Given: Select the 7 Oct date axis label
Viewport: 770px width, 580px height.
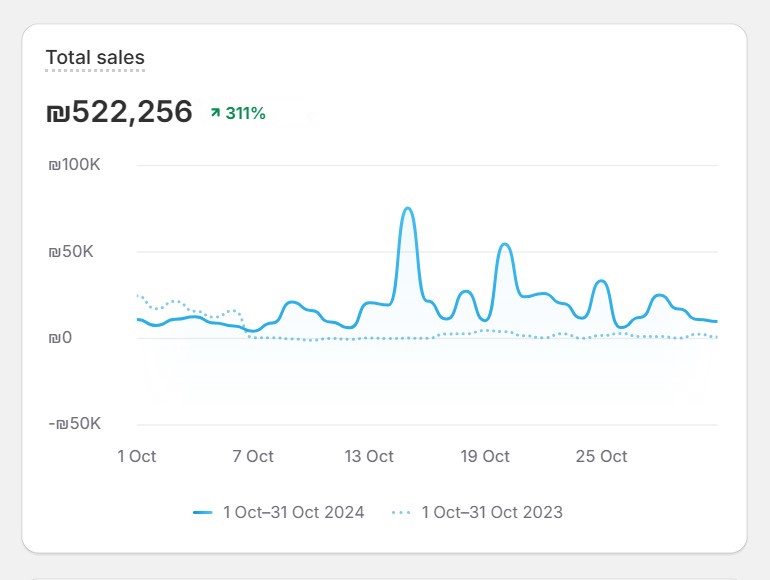Looking at the screenshot, I should [253, 456].
